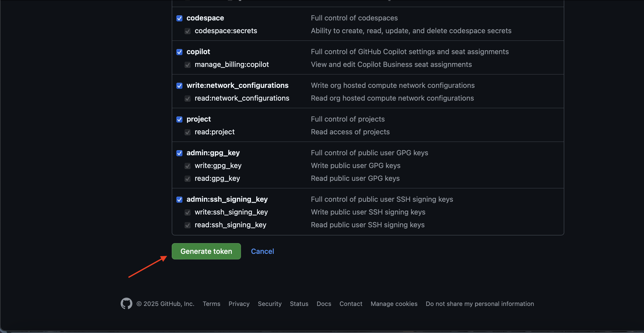Toggle the read:gpg_key checkbox
This screenshot has width=644, height=333.
coord(188,179)
